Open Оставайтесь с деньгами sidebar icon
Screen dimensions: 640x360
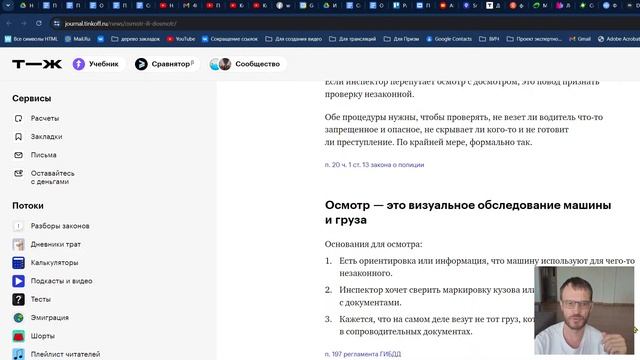coord(18,173)
